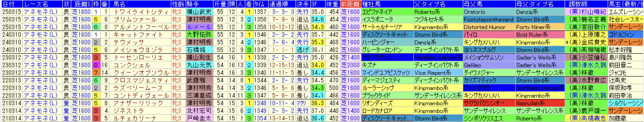Click jockey ルメール cell

point(199,27)
